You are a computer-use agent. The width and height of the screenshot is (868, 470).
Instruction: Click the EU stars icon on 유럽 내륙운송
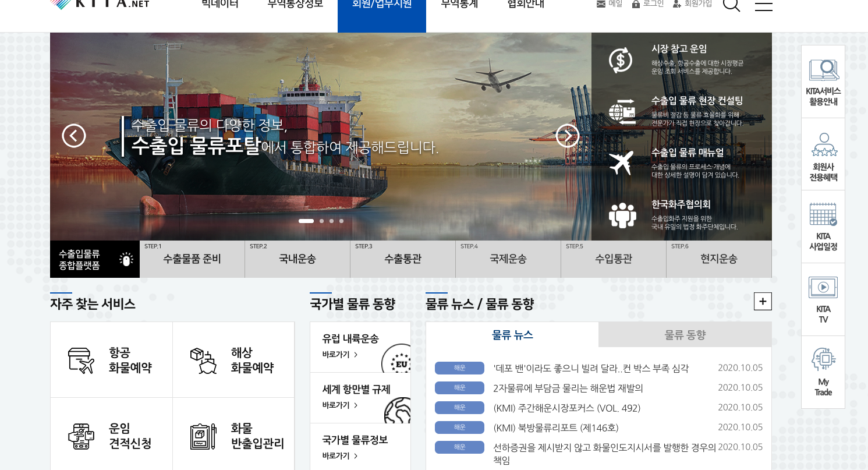(396, 359)
